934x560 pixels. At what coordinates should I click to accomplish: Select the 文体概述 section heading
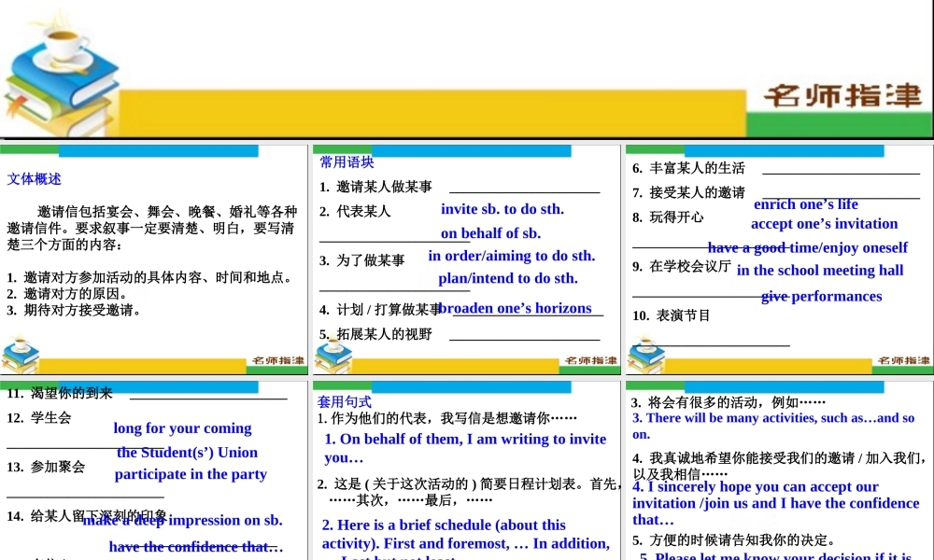click(x=34, y=179)
